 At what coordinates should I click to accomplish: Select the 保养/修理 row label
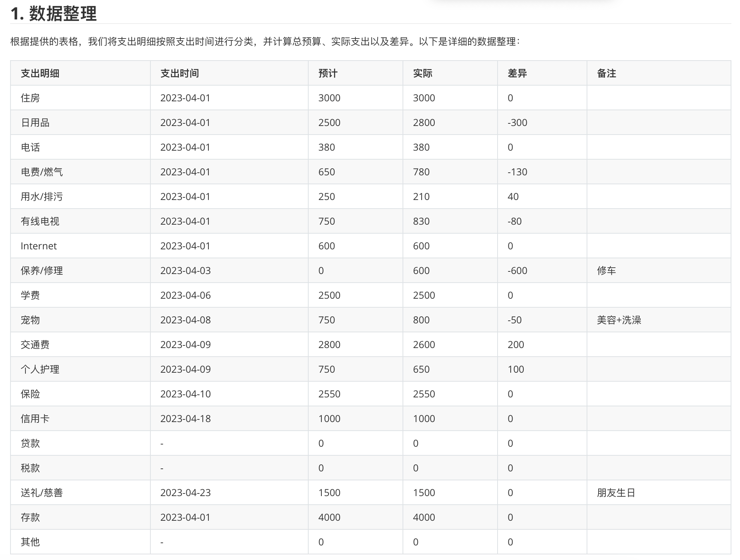point(42,271)
